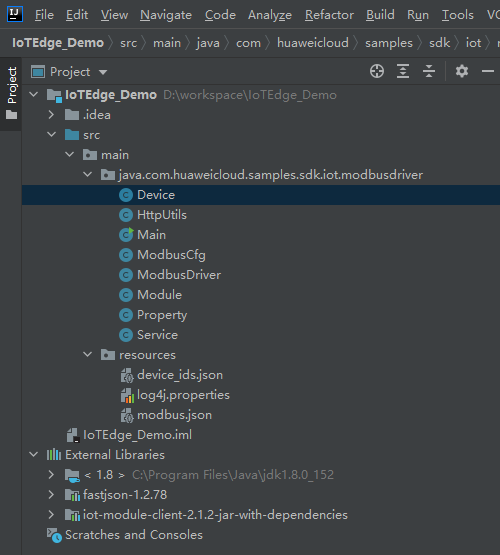Open the Refactor menu

(x=329, y=15)
